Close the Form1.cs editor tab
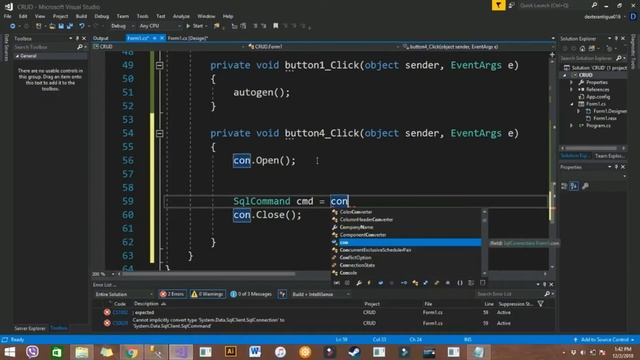Image resolution: width=640 pixels, height=360 pixels. pyautogui.click(x=162, y=38)
